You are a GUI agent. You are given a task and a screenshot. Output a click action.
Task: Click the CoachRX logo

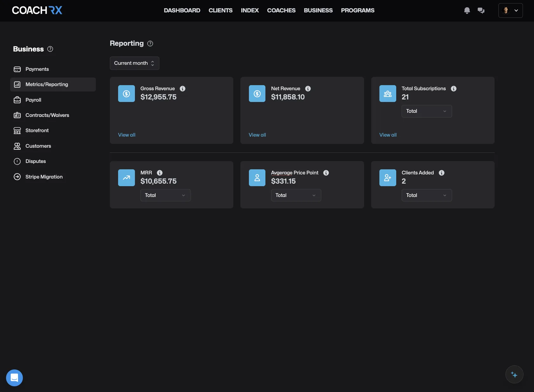37,10
